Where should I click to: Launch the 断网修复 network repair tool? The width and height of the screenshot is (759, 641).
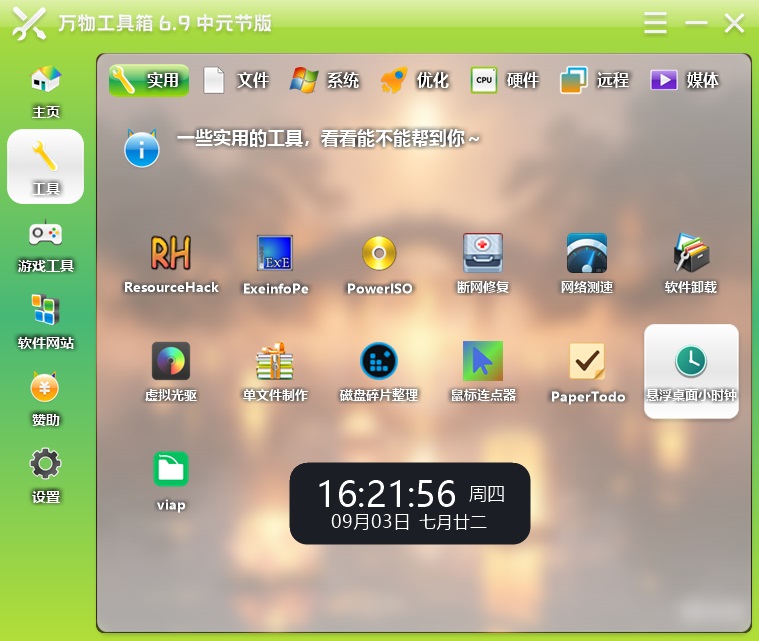point(483,264)
